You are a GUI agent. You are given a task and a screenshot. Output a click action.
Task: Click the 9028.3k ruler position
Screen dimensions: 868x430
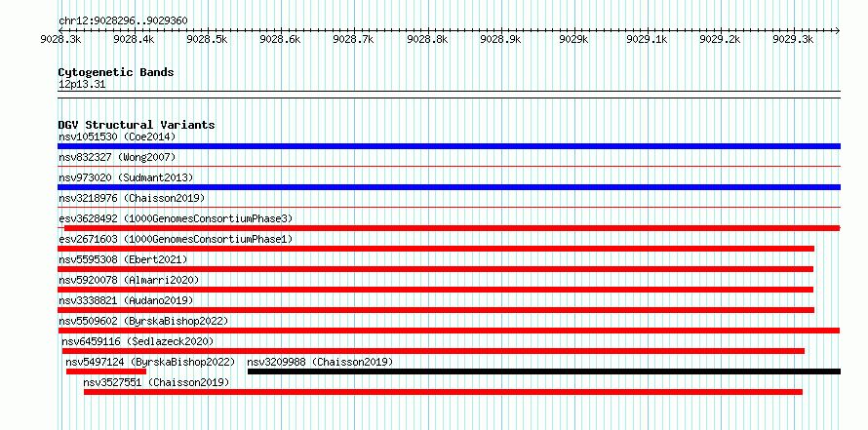[x=60, y=39]
